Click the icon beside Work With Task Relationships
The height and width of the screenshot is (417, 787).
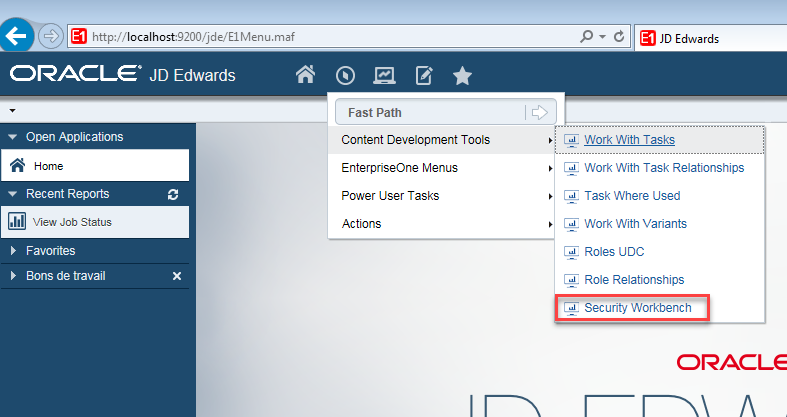[571, 169]
